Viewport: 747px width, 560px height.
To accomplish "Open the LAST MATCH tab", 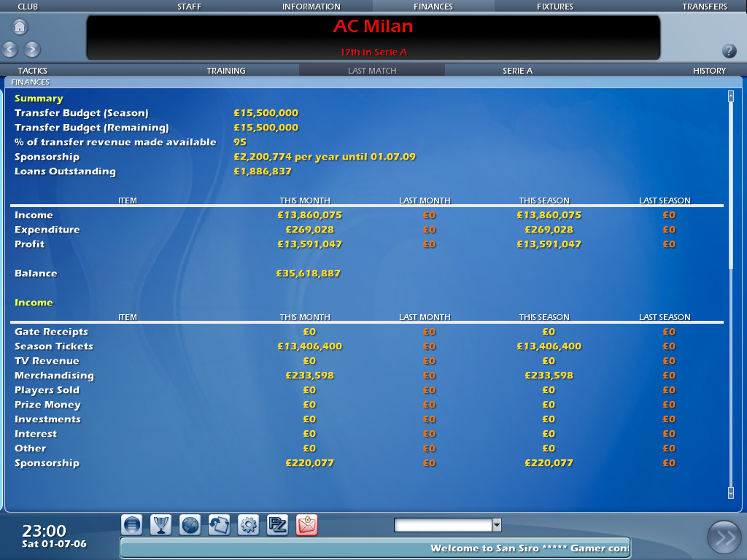I will [x=372, y=71].
